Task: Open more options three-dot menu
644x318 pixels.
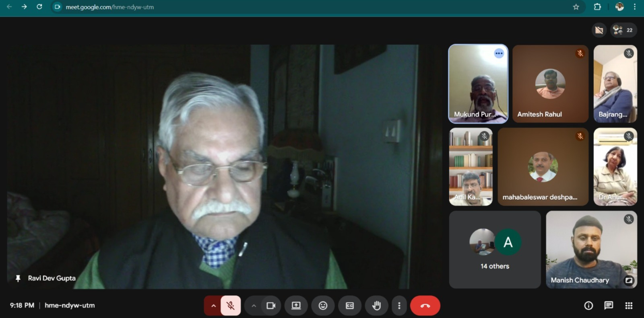Action: (x=399, y=306)
